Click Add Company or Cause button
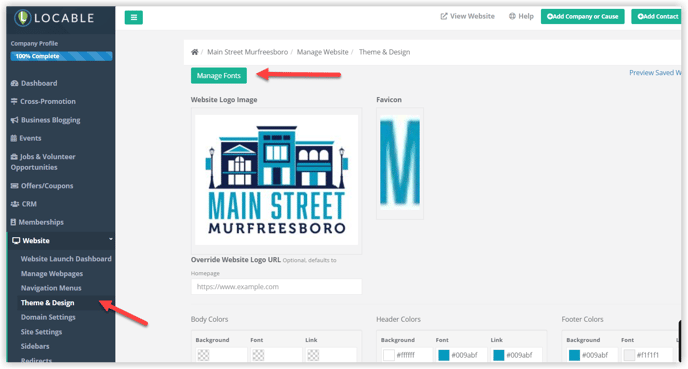 coord(582,17)
